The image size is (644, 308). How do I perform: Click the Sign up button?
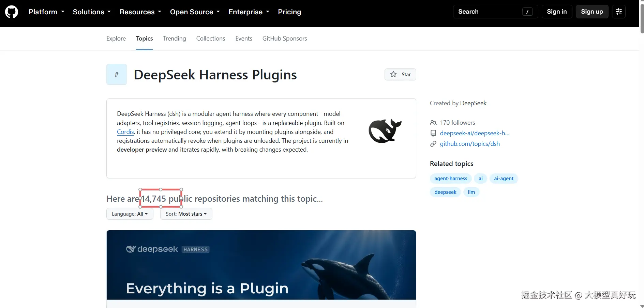592,12
